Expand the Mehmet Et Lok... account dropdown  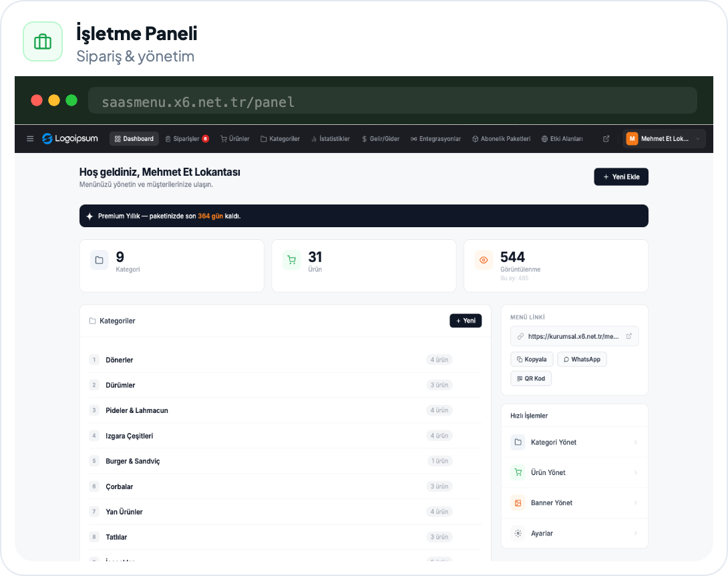pos(664,139)
